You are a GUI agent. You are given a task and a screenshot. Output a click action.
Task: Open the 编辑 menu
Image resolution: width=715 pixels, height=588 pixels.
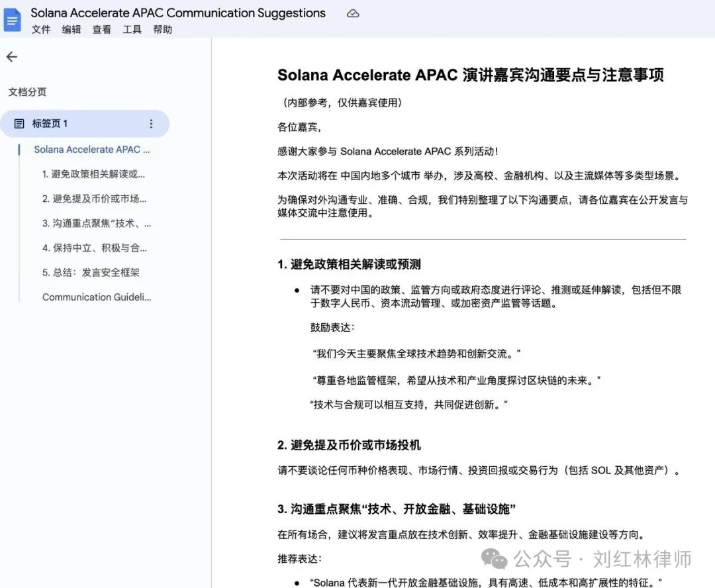click(x=71, y=29)
